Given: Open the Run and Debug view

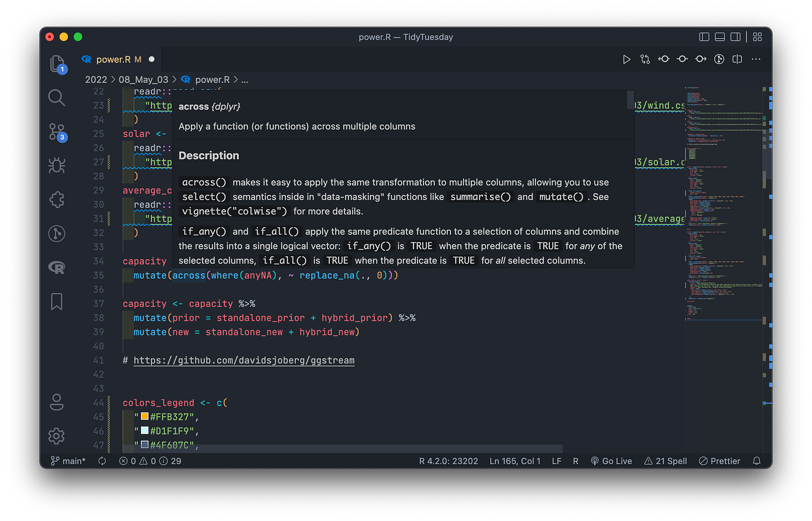Looking at the screenshot, I should point(56,165).
